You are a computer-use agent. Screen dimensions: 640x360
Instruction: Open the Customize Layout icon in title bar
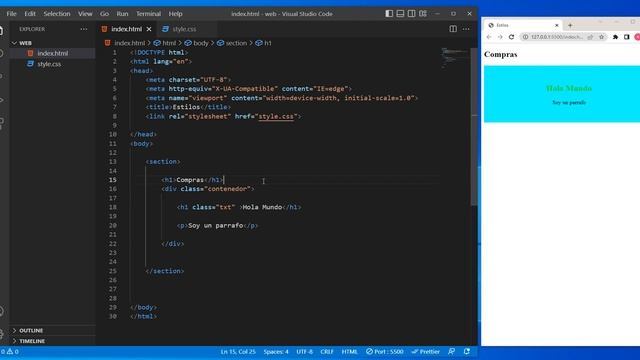click(423, 13)
